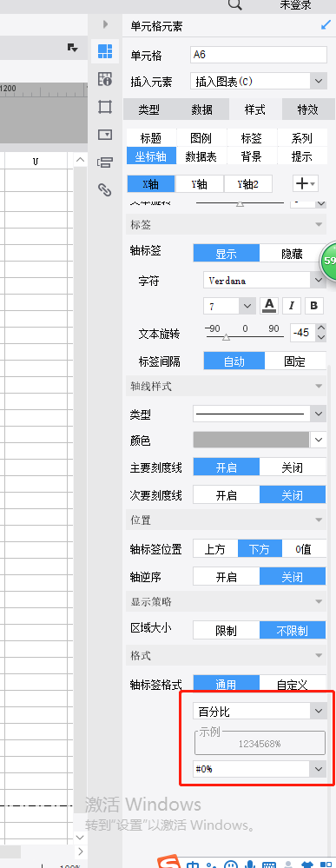Collapse the 位置 section
The height and width of the screenshot is (868, 336).
319,520
